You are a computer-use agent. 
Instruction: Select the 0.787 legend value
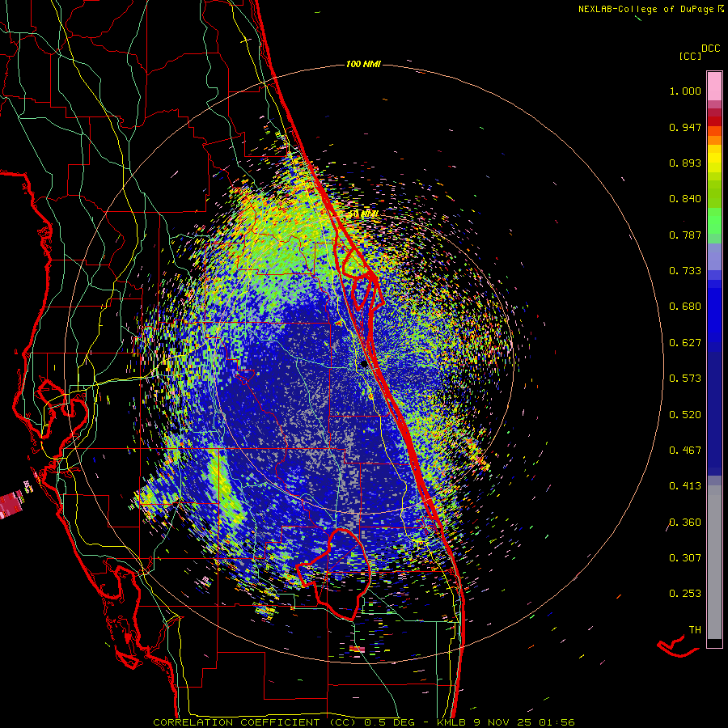[685, 235]
